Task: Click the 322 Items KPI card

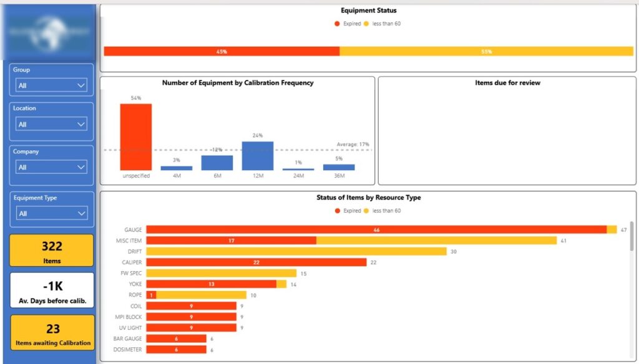Action: [x=52, y=250]
